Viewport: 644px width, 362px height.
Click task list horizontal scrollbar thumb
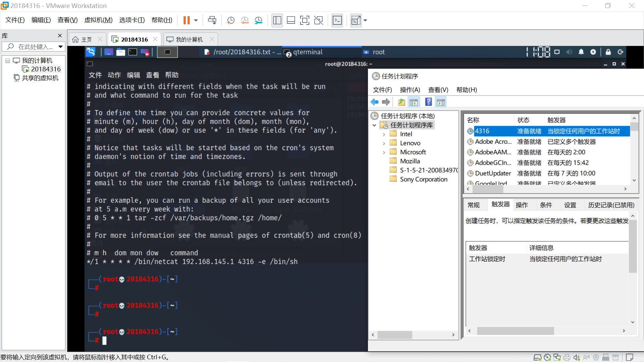tap(488, 189)
